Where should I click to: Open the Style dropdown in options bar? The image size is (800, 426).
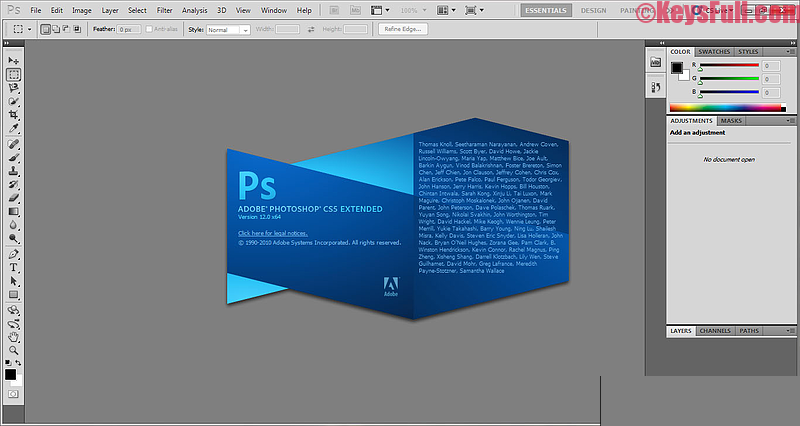228,30
